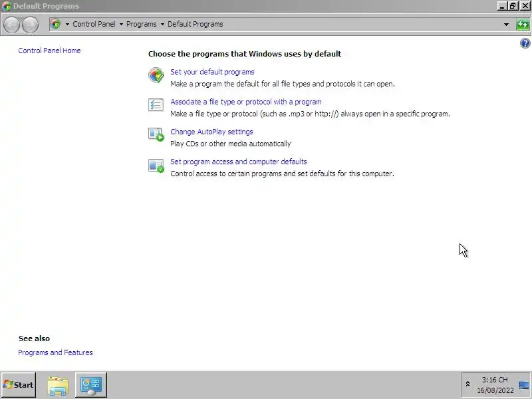Click Control Panel in the breadcrumb
The image size is (532, 399).
(x=94, y=24)
